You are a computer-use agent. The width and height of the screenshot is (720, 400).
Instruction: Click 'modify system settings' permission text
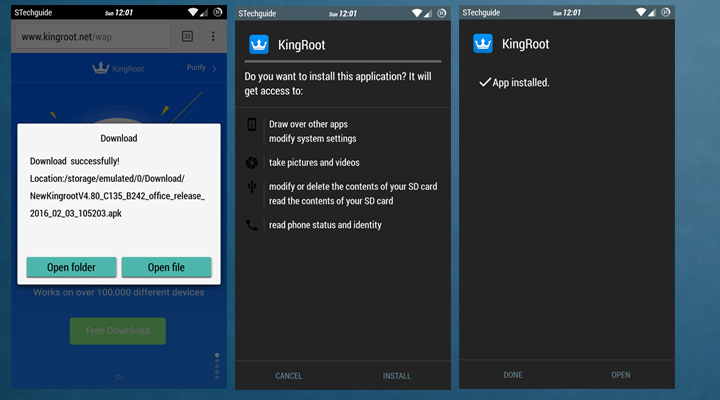tap(313, 139)
